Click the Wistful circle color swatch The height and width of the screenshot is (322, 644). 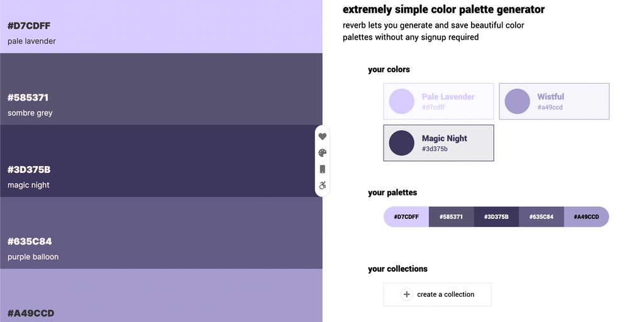tap(518, 101)
